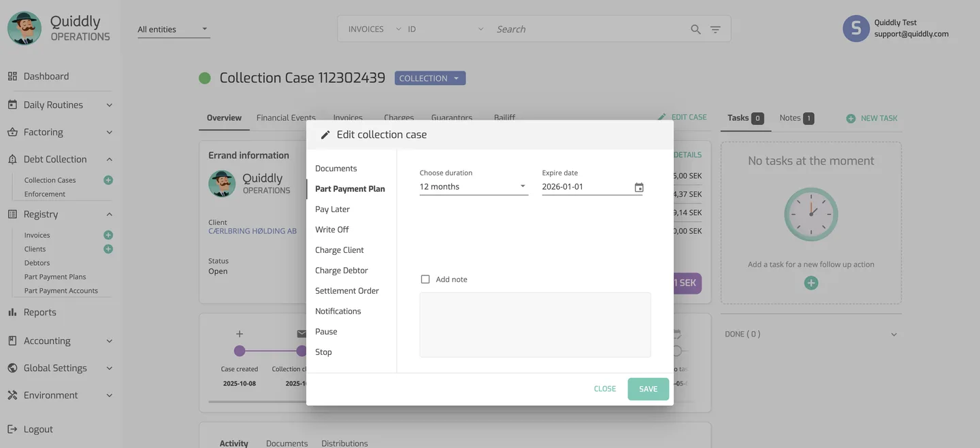
Task: Add new client plus icon
Action: click(108, 249)
